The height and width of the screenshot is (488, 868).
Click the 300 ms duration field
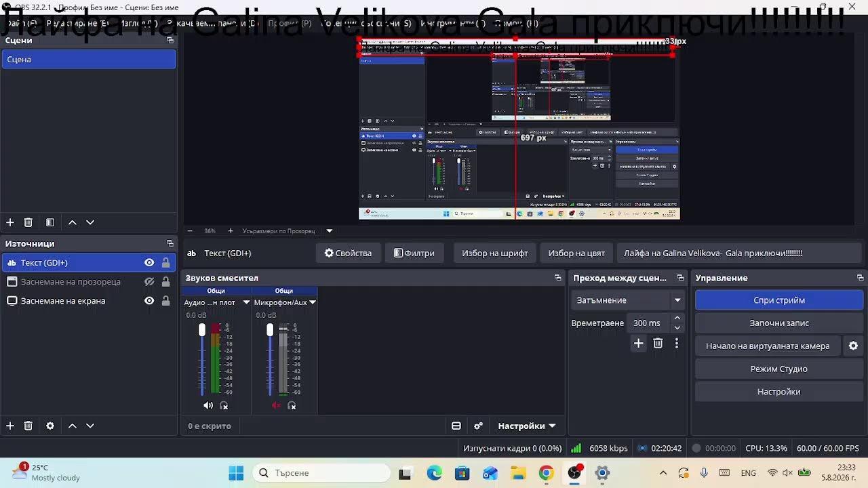point(648,323)
